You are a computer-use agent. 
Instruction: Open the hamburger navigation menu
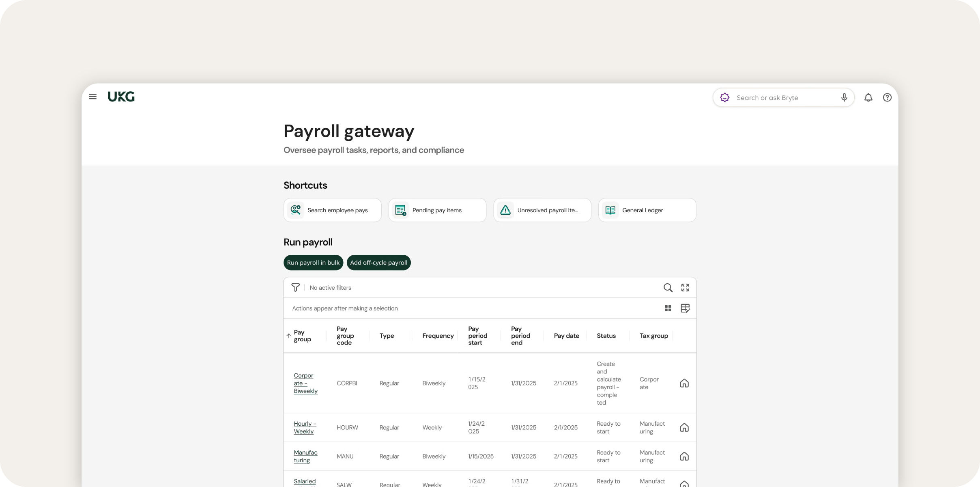pyautogui.click(x=92, y=97)
